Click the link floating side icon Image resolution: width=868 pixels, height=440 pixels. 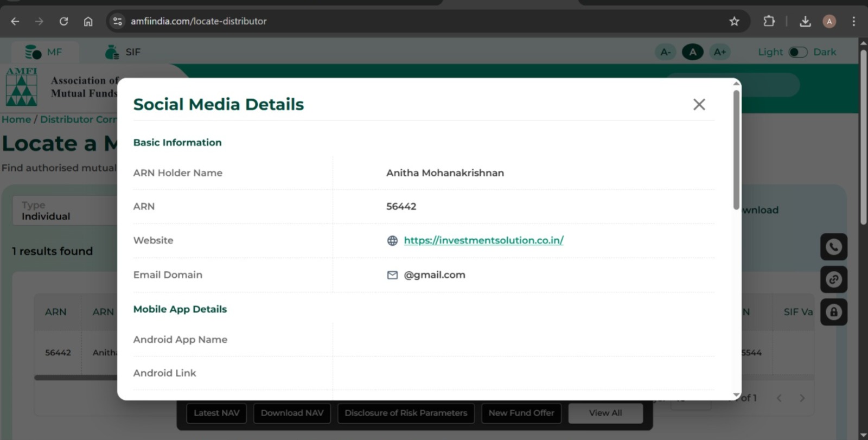pyautogui.click(x=834, y=279)
